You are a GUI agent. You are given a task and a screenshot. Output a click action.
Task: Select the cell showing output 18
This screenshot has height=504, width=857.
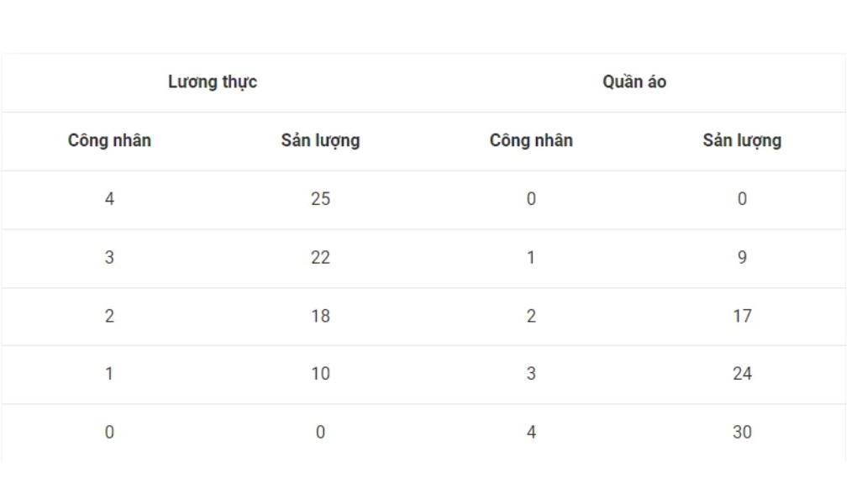(x=320, y=316)
